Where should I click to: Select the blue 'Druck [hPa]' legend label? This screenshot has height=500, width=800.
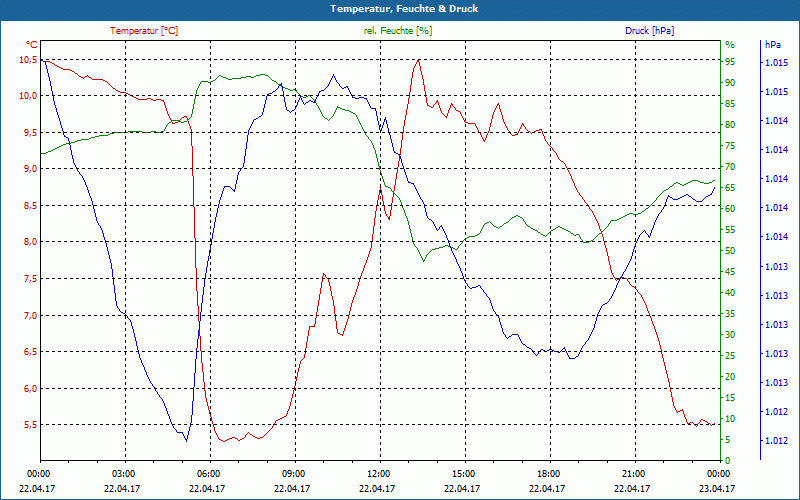tap(649, 31)
